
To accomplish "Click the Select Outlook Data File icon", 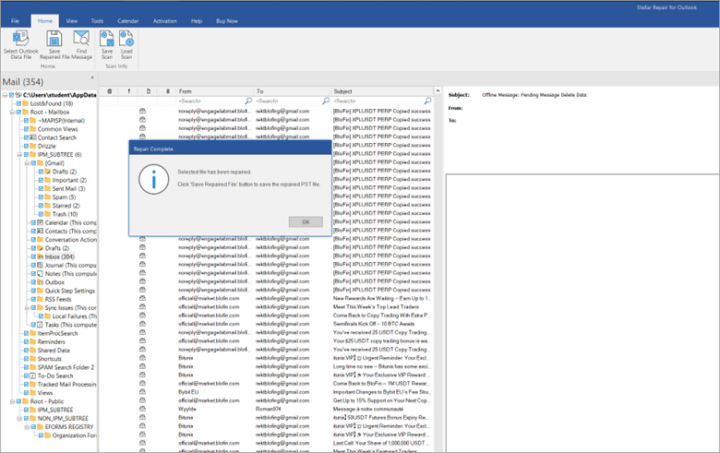I will [x=21, y=39].
